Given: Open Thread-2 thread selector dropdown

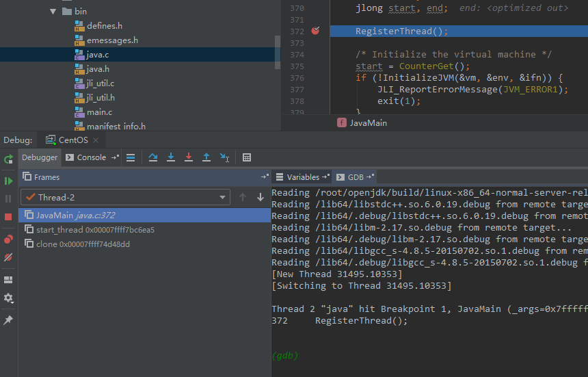Looking at the screenshot, I should click(125, 197).
